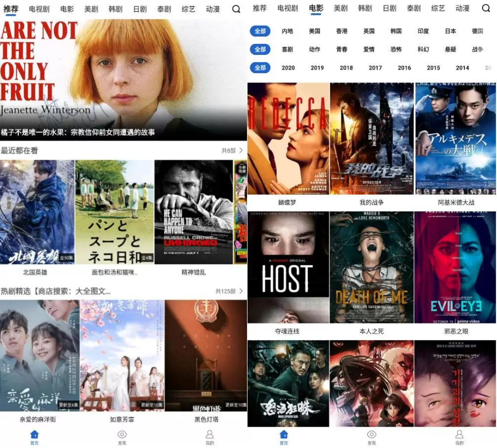Image resolution: width=497 pixels, height=448 pixels.
Task: Open 日剧 tab on the movie filter screen
Action: tap(390, 8)
